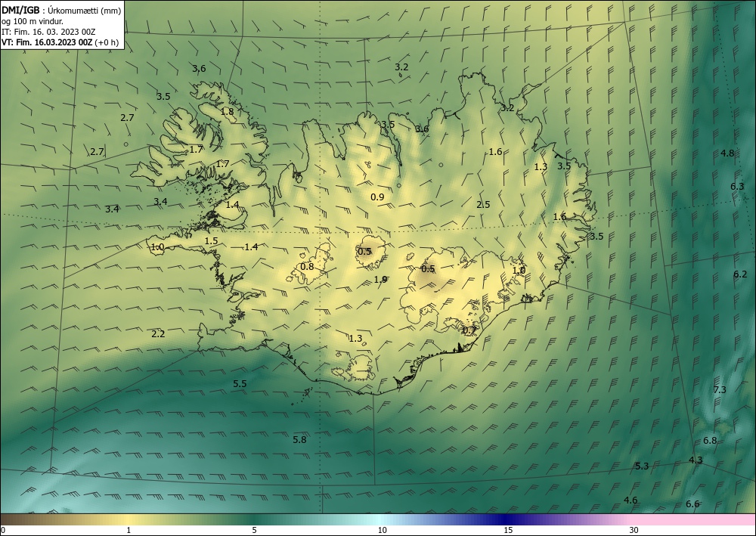Click the '1' label on the color scale
This screenshot has height=536, width=756.
pos(129,531)
